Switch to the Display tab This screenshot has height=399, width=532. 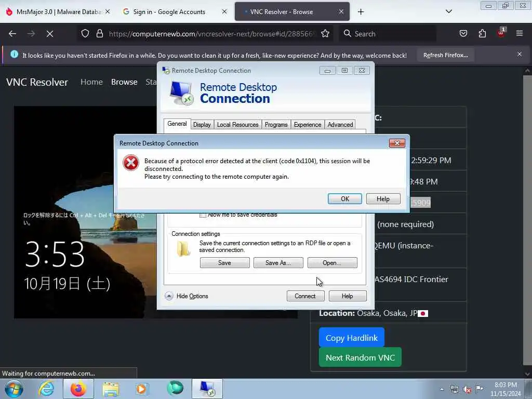coord(202,125)
